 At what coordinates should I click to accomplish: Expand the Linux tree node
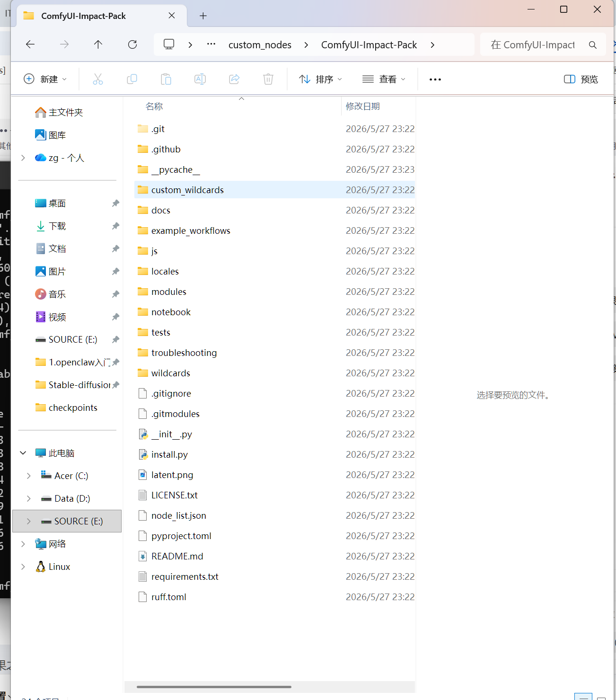(x=23, y=567)
